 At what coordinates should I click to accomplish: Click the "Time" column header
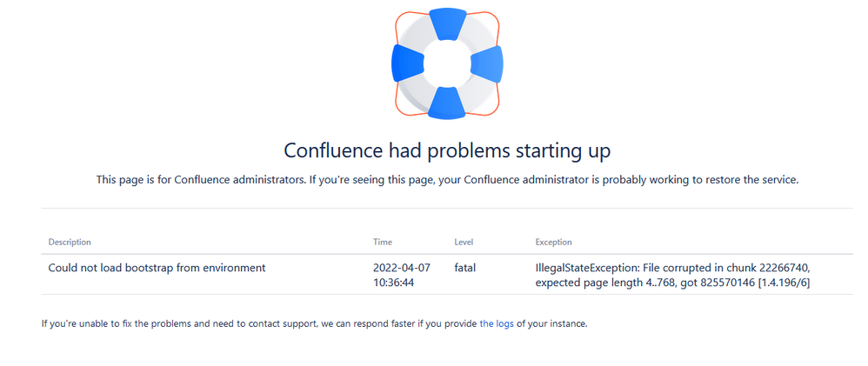coord(383,242)
